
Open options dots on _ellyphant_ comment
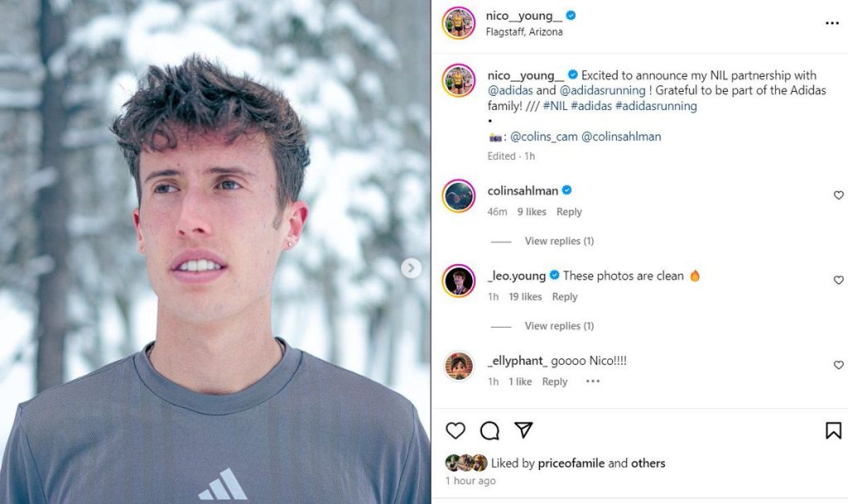(x=592, y=382)
